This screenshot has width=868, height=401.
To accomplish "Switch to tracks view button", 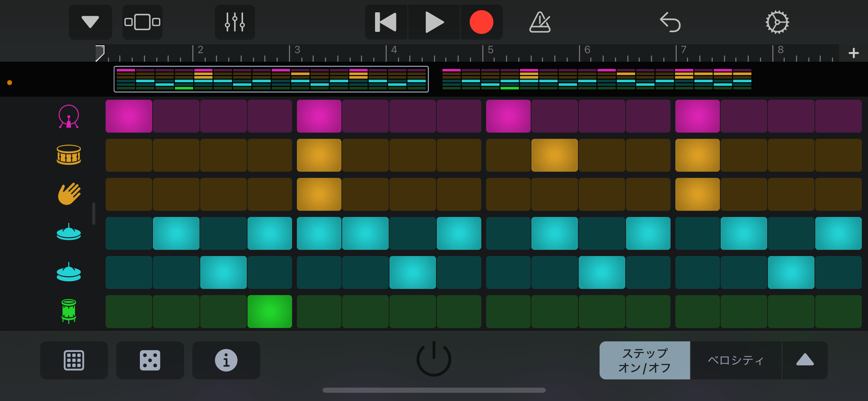I will coord(142,22).
